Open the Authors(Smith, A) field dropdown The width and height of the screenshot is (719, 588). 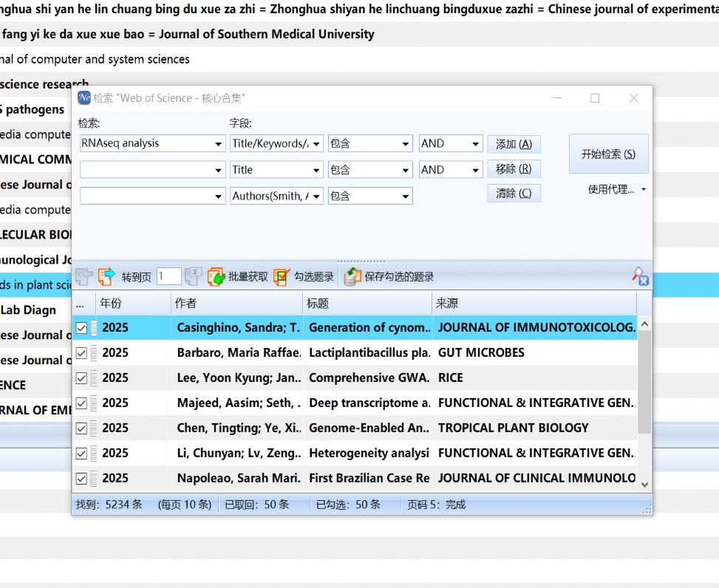pos(316,196)
